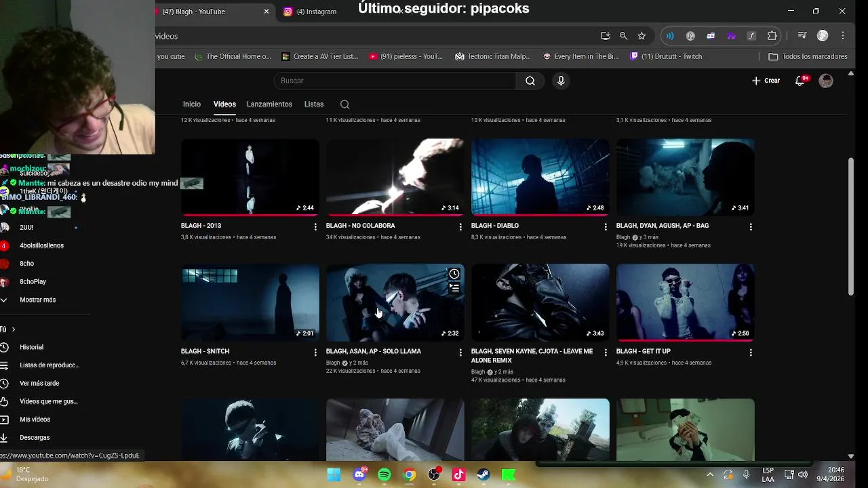Viewport: 868px width, 488px height.
Task: Add SOLO LLAMA to queue via the list icon
Action: coord(454,288)
